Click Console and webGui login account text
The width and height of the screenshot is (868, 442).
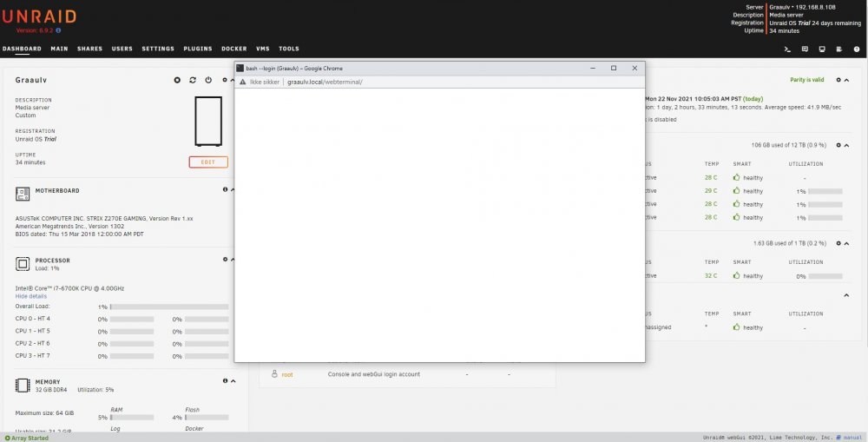[373, 374]
